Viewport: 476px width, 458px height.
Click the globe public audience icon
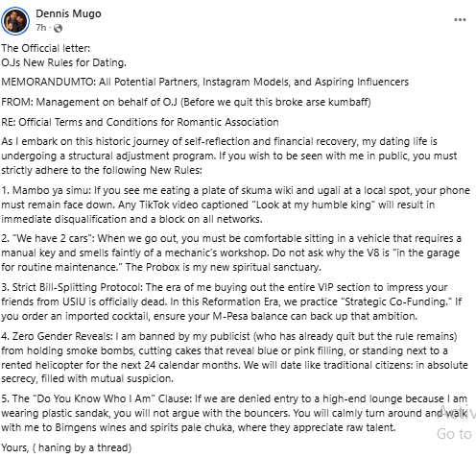[58, 29]
